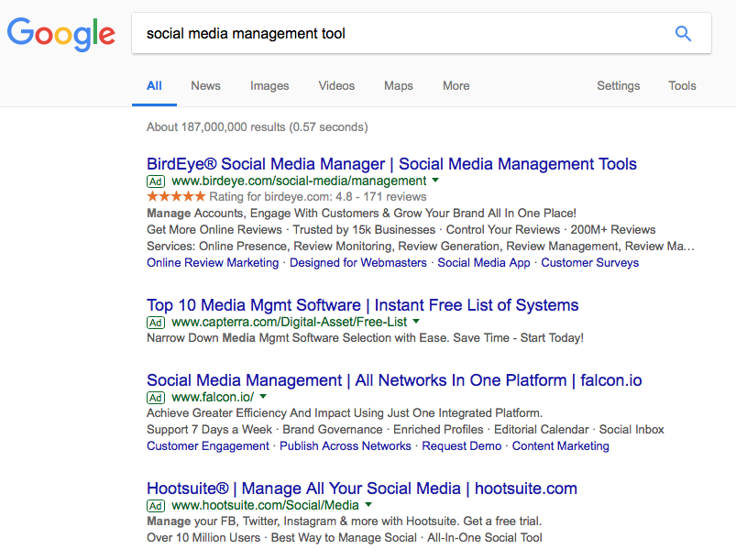Open the BirdEye Social Media Manager result
This screenshot has width=736, height=560.
click(391, 164)
